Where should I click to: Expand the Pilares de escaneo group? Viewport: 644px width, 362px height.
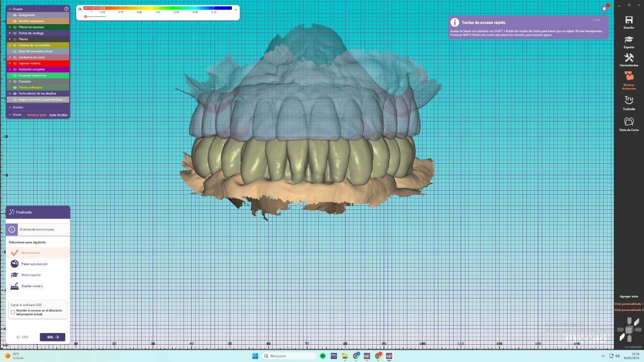(x=10, y=27)
